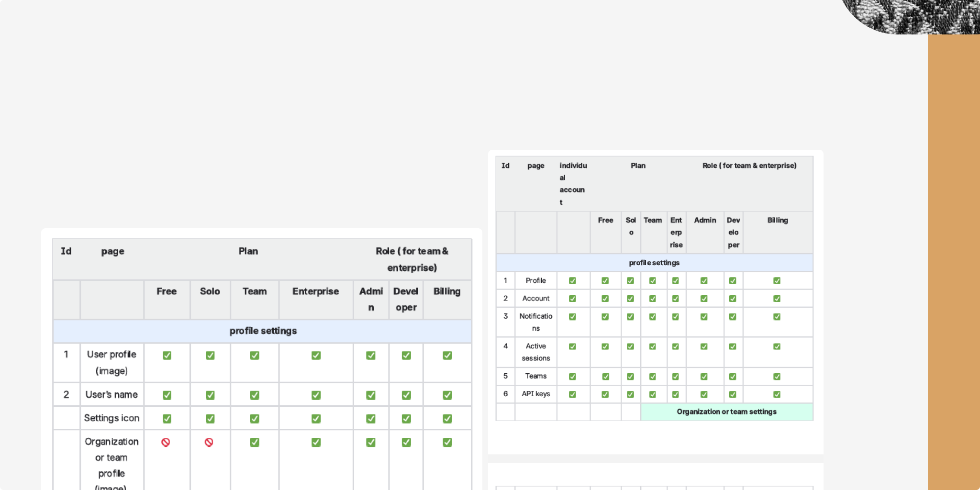Click the "API keys" row label
Screen dimensions: 980x490
tap(536, 394)
